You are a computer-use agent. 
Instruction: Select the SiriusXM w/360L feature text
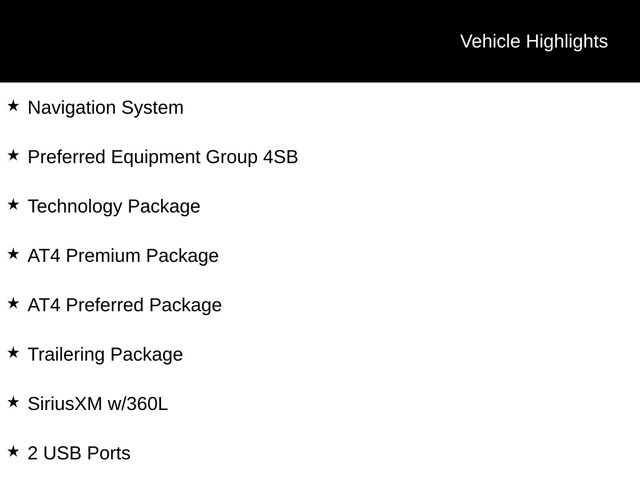point(97,404)
